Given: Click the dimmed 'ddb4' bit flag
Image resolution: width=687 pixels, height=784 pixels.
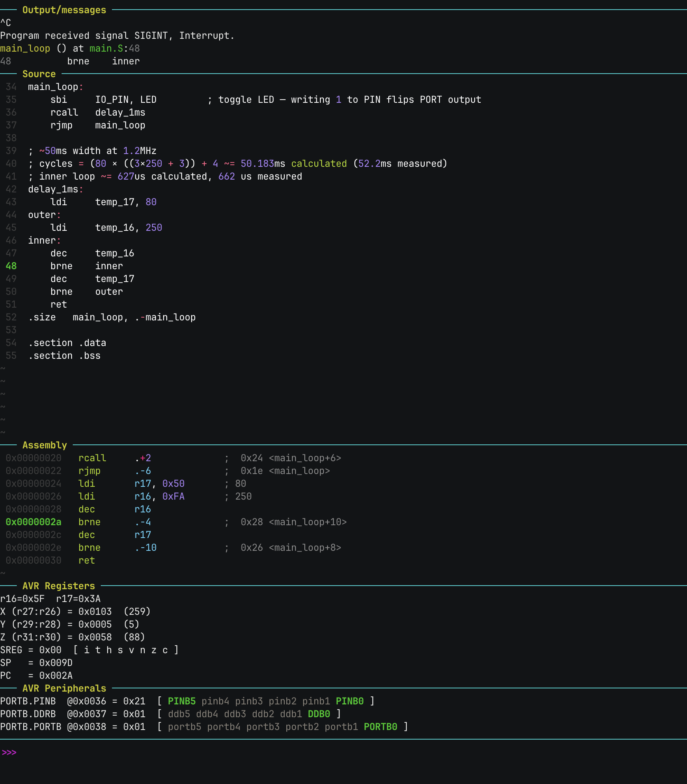Looking at the screenshot, I should point(207,714).
